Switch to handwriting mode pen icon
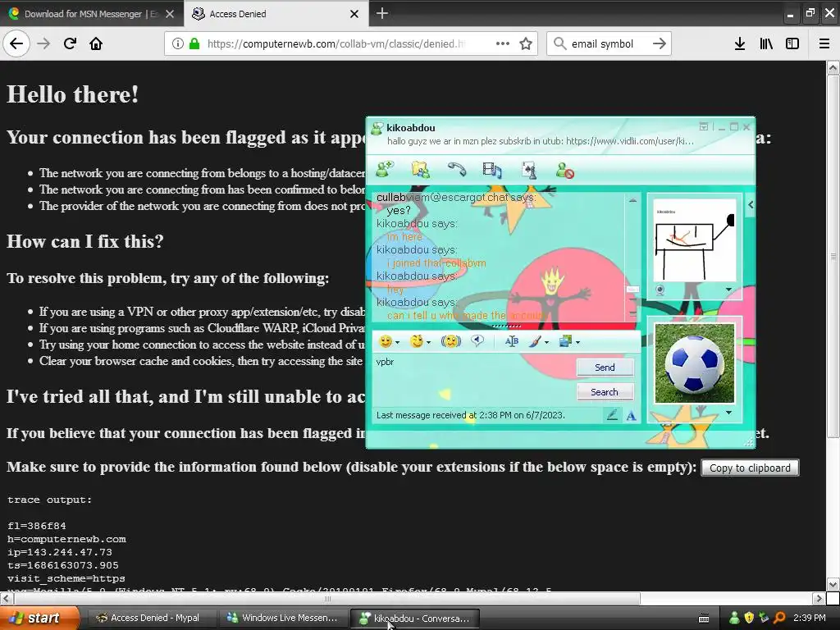Viewport: 840px width, 630px height. pyautogui.click(x=612, y=414)
